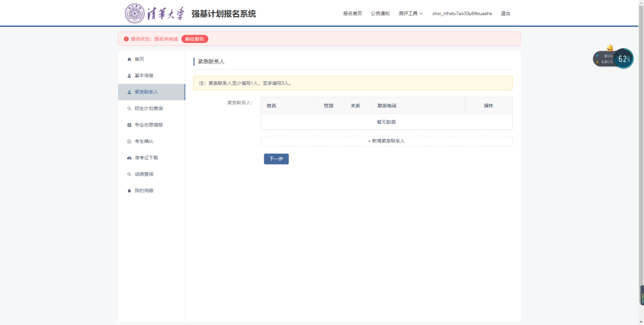The image size is (644, 325).
Task: Click the form icon beside 专业志愿填报
Action: pos(129,125)
